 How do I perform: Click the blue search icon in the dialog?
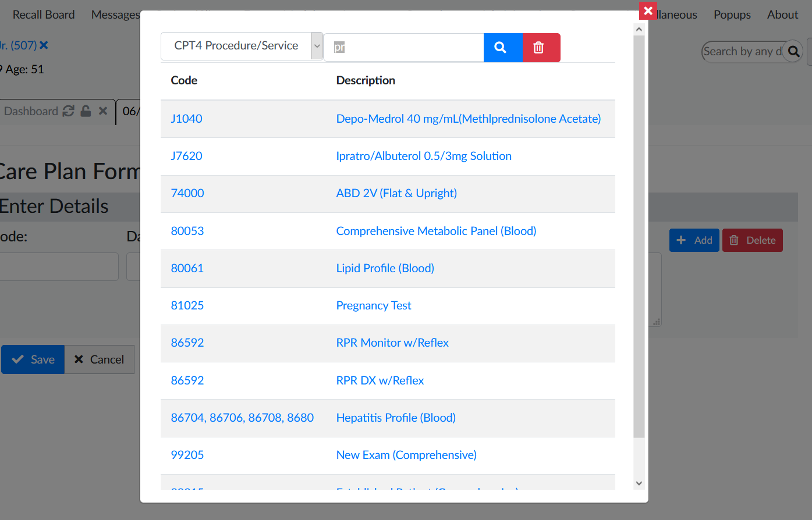(502, 47)
